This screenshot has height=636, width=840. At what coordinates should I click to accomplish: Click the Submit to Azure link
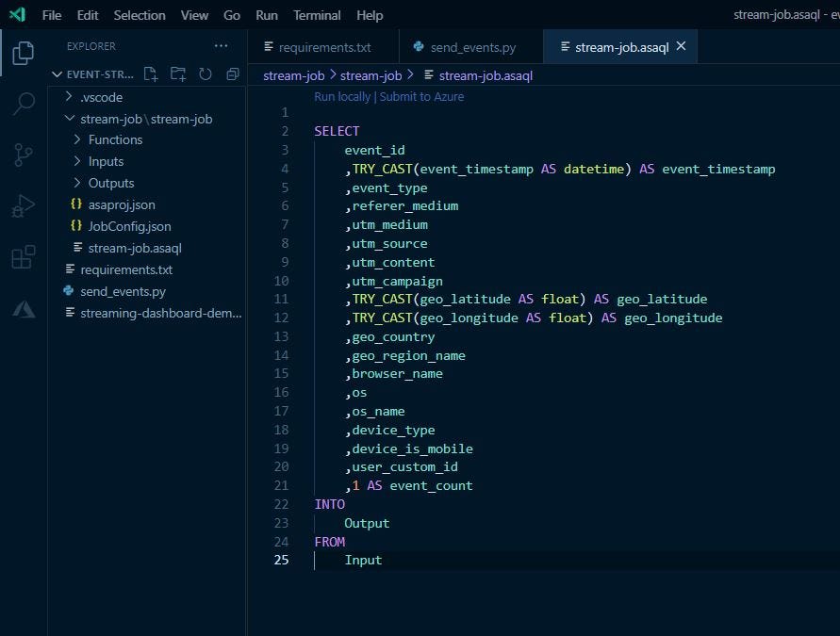click(x=421, y=96)
